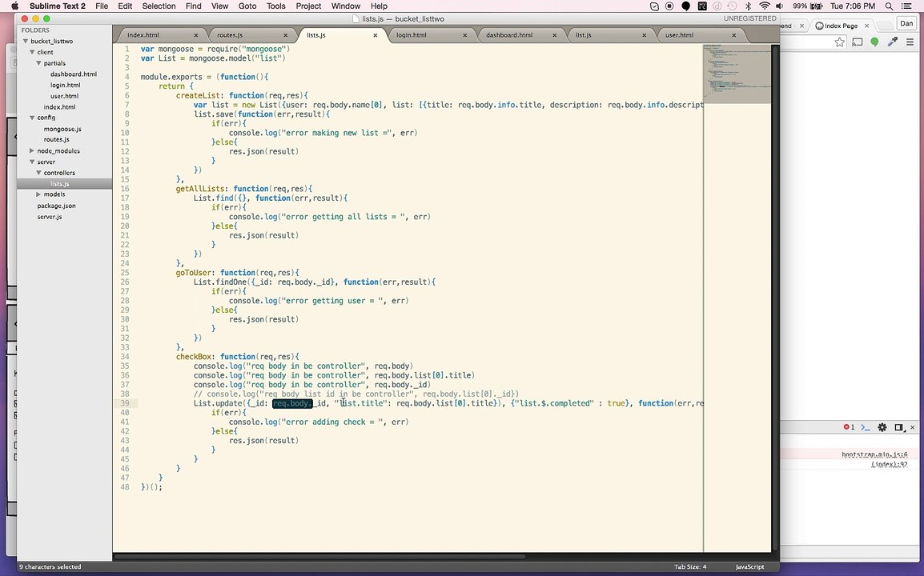Open the Edit menu
The width and height of the screenshot is (924, 576).
point(125,6)
